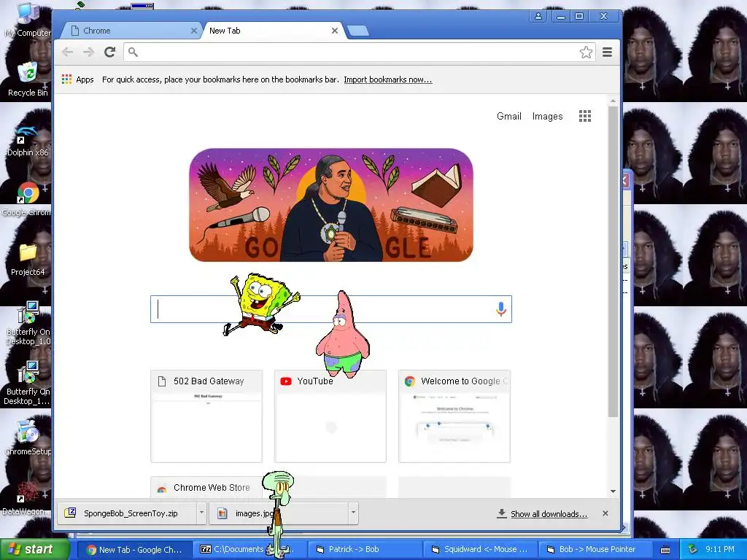The image size is (747, 560).
Task: Close the downloads shelf
Action: 605,513
